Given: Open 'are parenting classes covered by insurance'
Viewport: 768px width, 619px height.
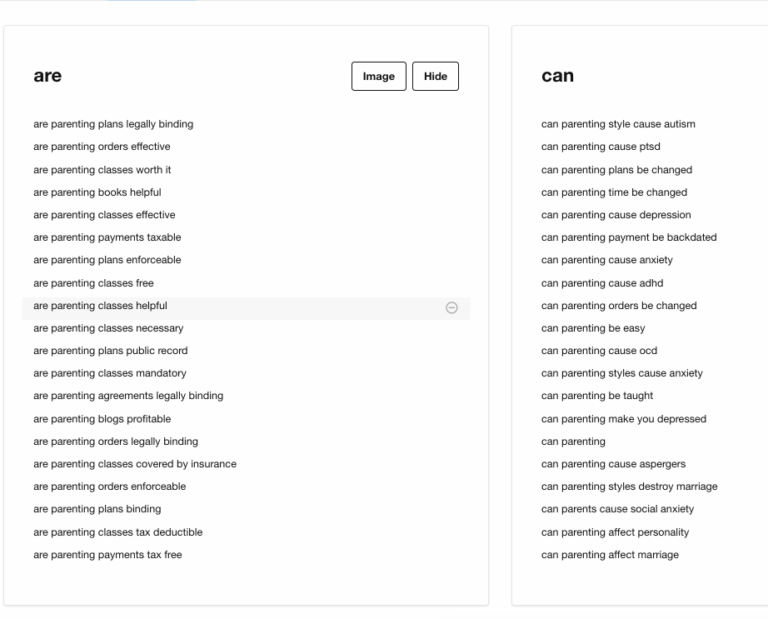Looking at the screenshot, I should pos(135,464).
